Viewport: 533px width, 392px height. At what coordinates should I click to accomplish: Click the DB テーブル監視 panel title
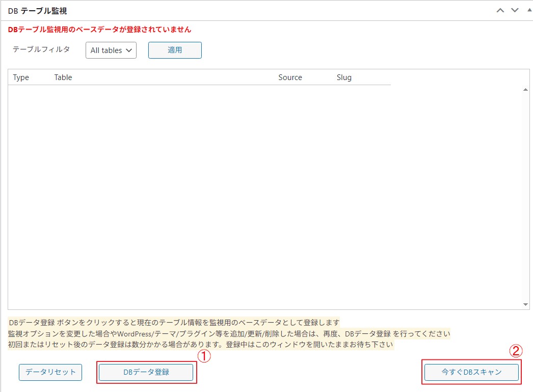tap(38, 11)
